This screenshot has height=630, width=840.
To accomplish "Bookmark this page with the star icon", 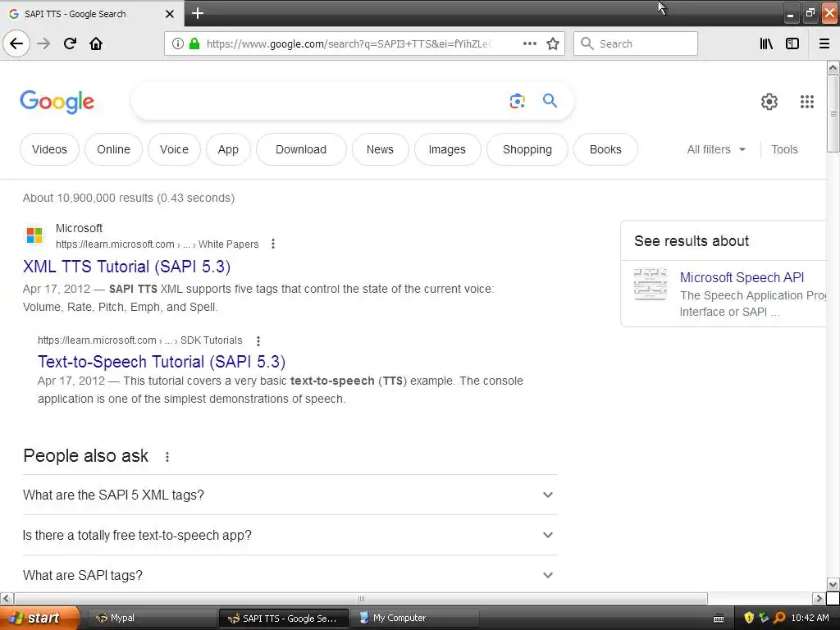I will pos(553,43).
